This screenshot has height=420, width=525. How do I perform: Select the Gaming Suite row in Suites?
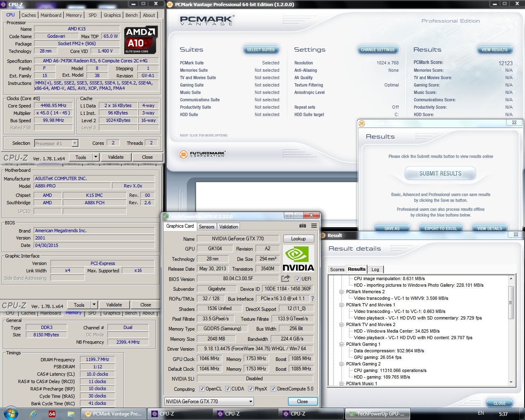[230, 85]
